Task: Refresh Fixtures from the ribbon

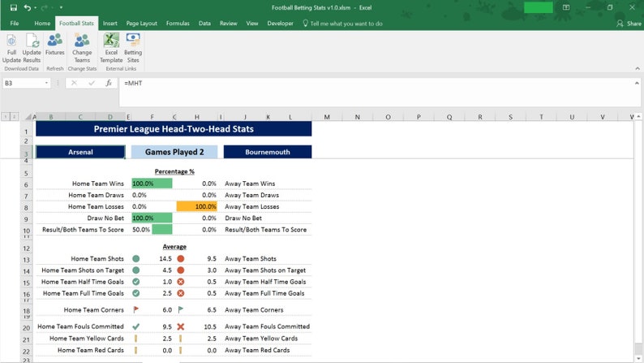Action: pos(54,45)
